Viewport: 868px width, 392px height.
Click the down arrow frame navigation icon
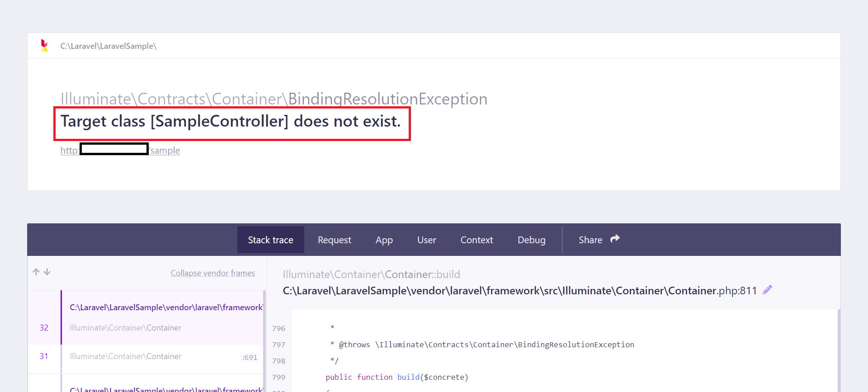[47, 272]
